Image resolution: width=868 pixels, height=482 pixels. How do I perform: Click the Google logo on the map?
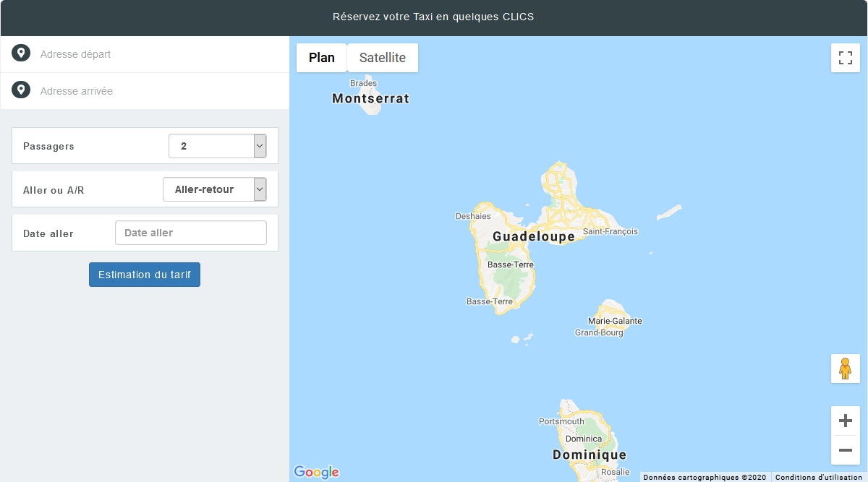click(316, 472)
